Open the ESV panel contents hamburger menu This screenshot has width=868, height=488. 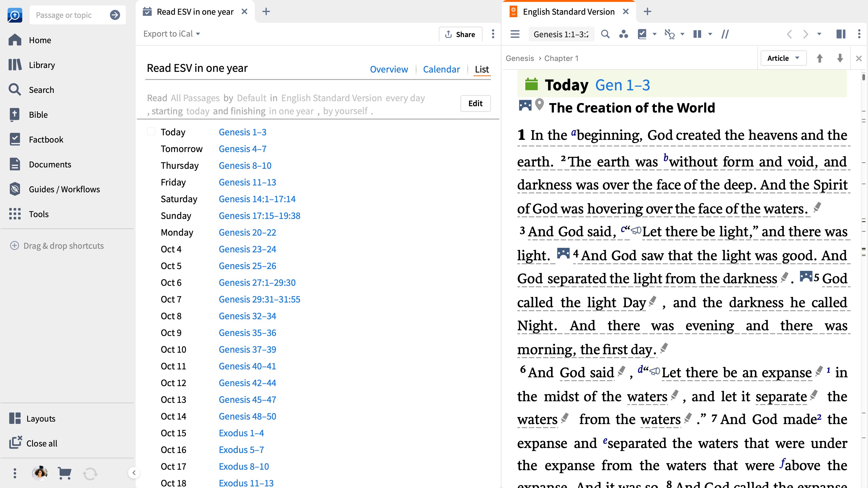[515, 34]
